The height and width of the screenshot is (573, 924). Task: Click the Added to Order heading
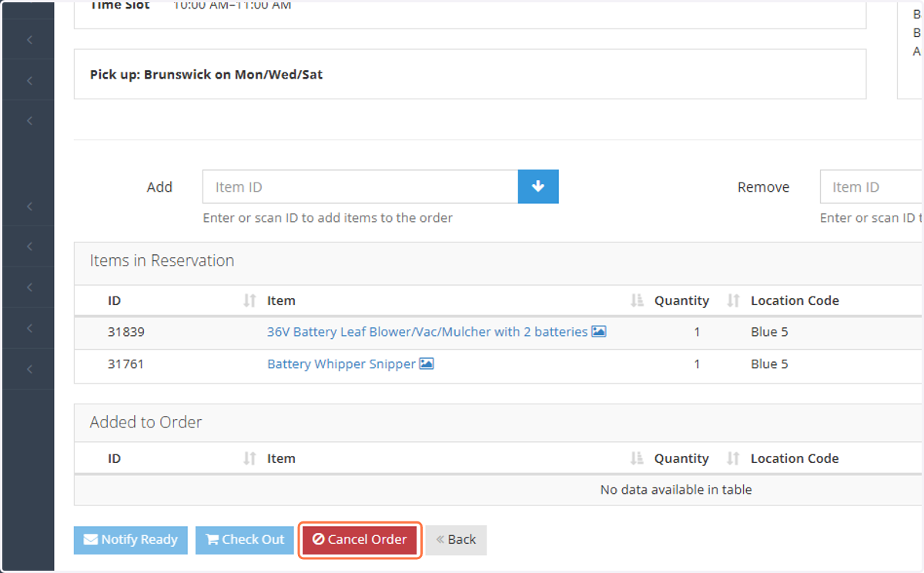146,422
